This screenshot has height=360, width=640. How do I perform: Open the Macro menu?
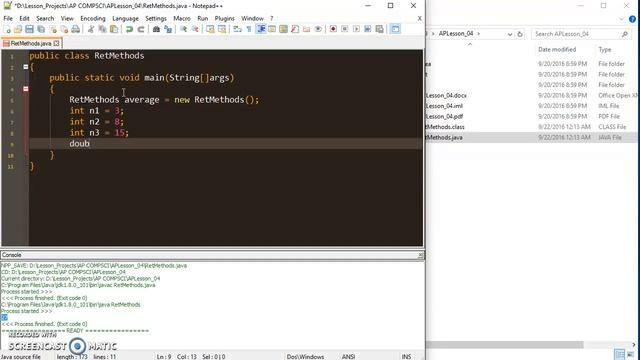click(x=182, y=18)
